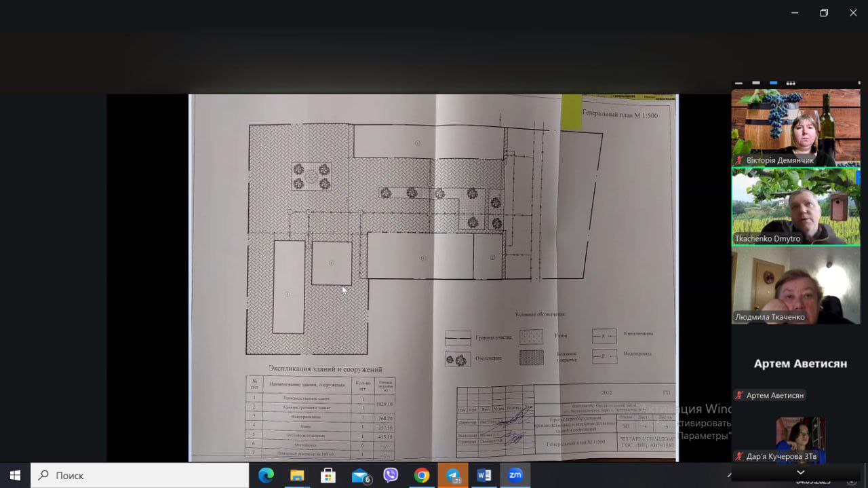Image resolution: width=868 pixels, height=488 pixels.
Task: Open Viber from the taskbar
Action: click(391, 475)
